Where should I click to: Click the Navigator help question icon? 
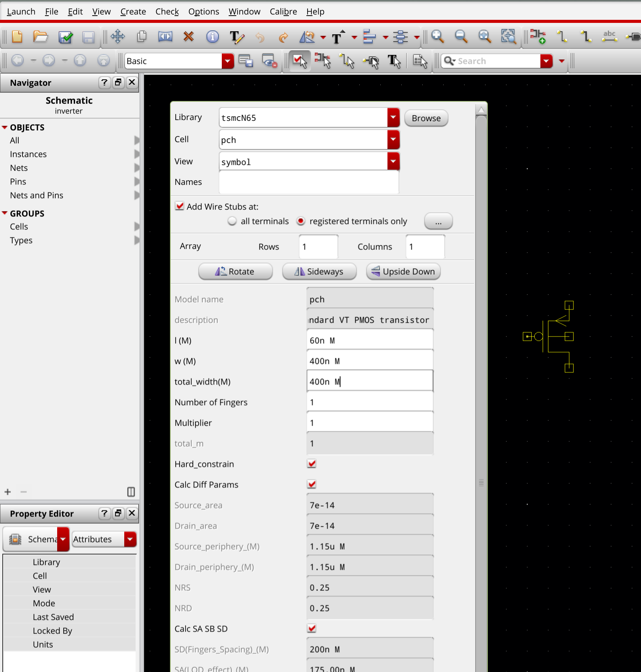104,82
